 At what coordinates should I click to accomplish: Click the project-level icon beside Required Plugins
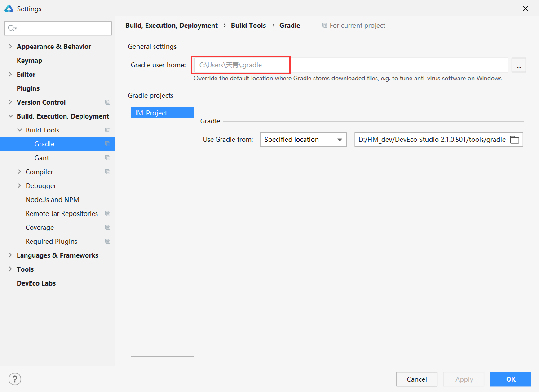[107, 242]
